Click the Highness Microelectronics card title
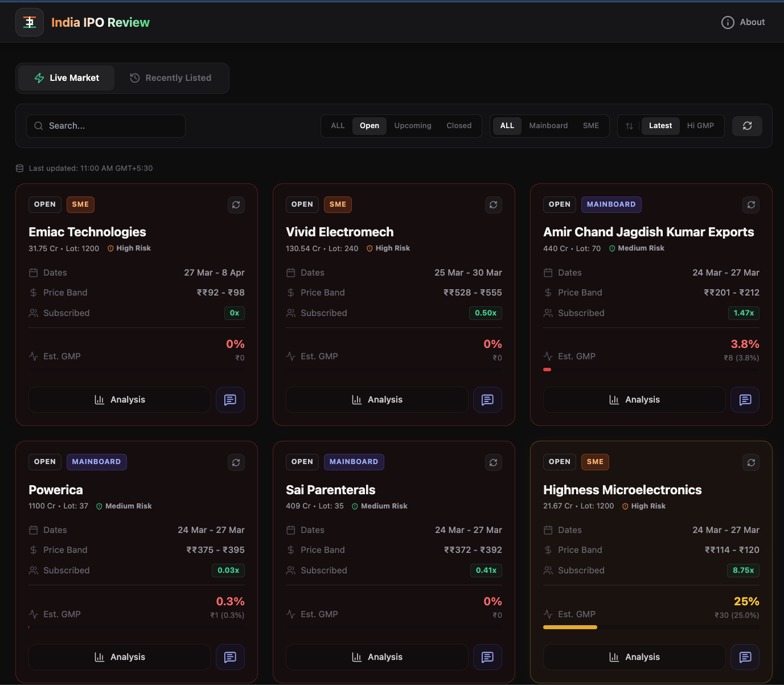 click(x=622, y=490)
